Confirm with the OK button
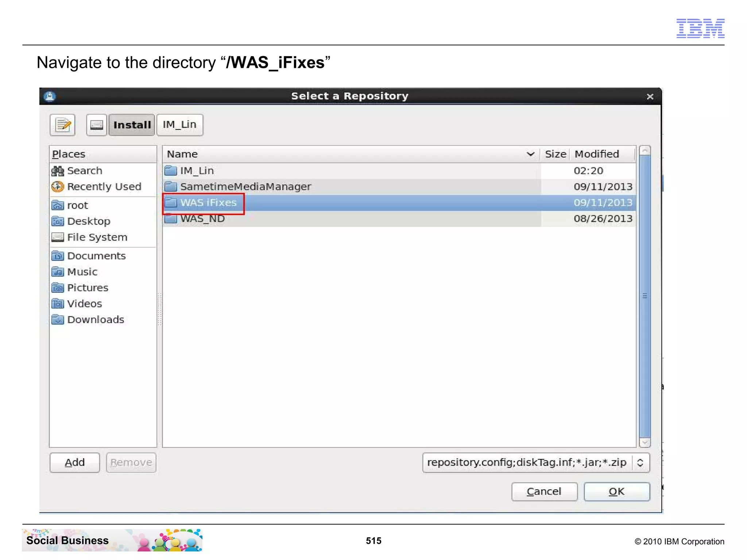 (x=617, y=492)
